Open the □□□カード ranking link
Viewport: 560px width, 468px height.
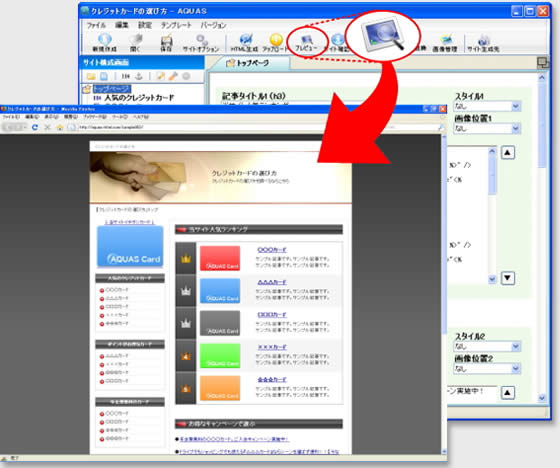click(x=272, y=315)
